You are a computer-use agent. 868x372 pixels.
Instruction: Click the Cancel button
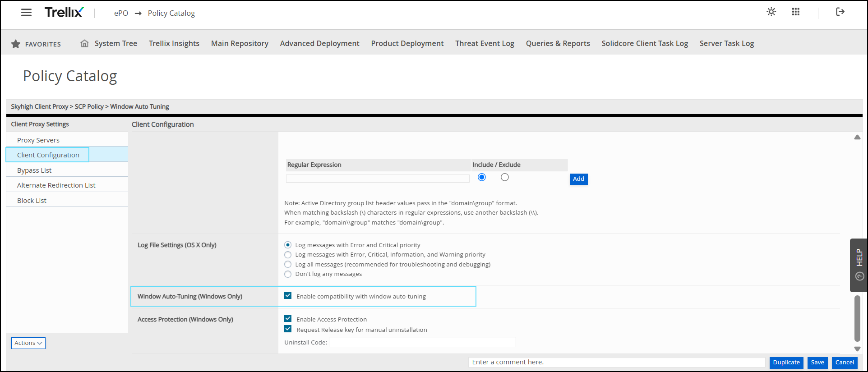point(845,363)
